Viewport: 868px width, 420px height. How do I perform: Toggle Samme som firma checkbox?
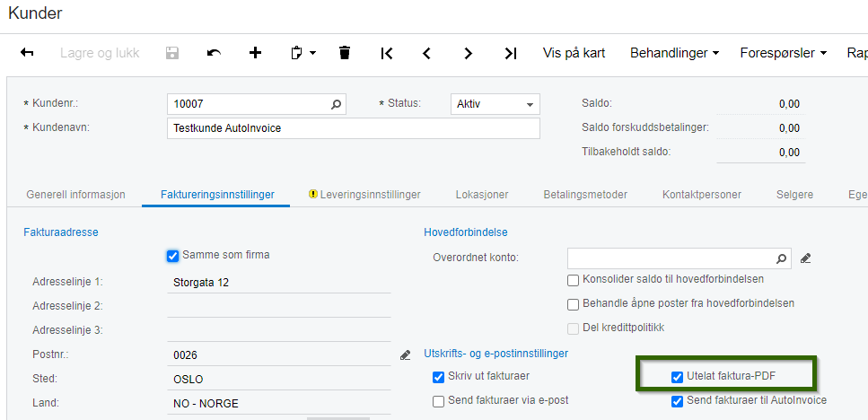coord(173,256)
